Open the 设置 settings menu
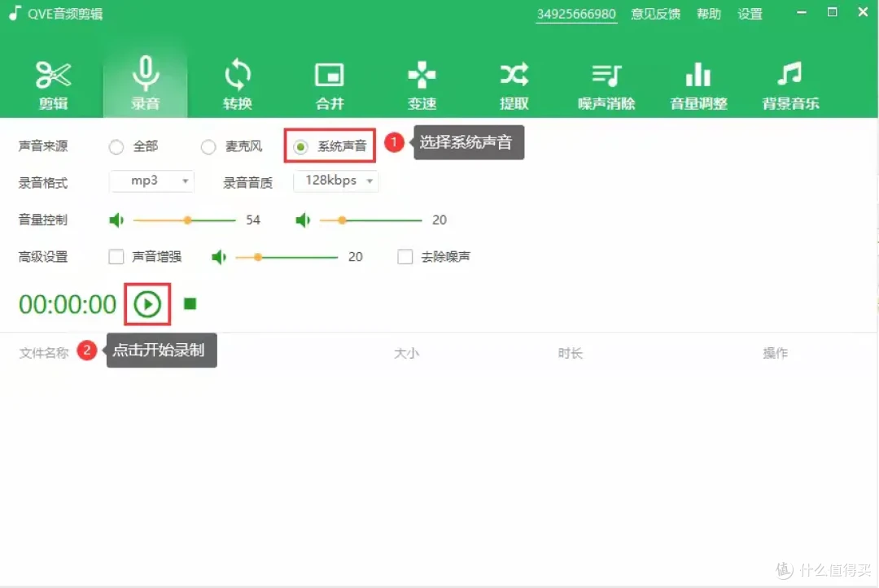The height and width of the screenshot is (588, 879). [750, 14]
